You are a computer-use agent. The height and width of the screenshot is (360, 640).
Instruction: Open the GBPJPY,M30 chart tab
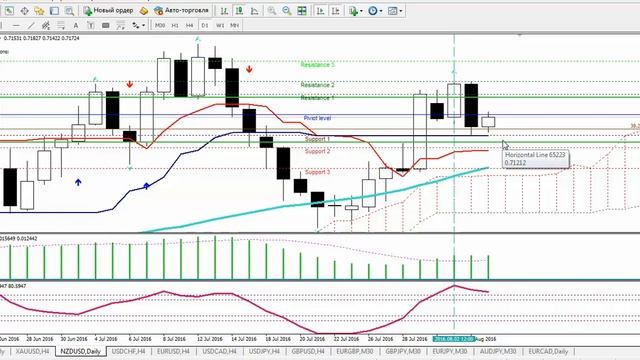point(403,351)
